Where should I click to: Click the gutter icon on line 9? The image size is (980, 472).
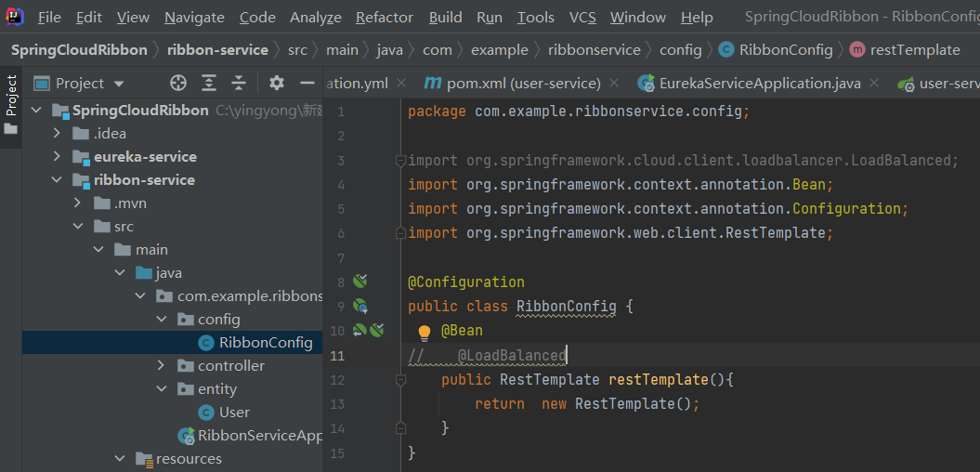tap(359, 306)
